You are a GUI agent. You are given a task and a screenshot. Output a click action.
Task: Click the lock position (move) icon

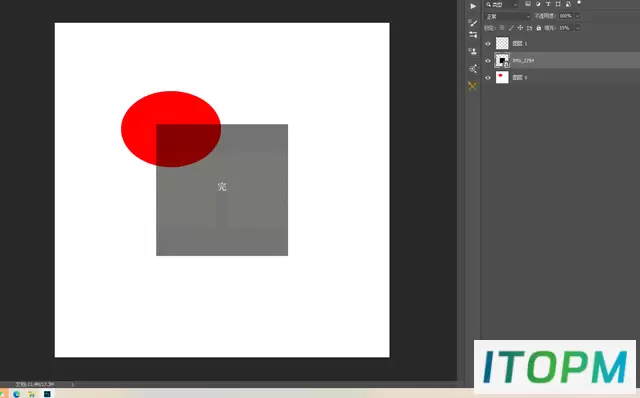[x=520, y=28]
